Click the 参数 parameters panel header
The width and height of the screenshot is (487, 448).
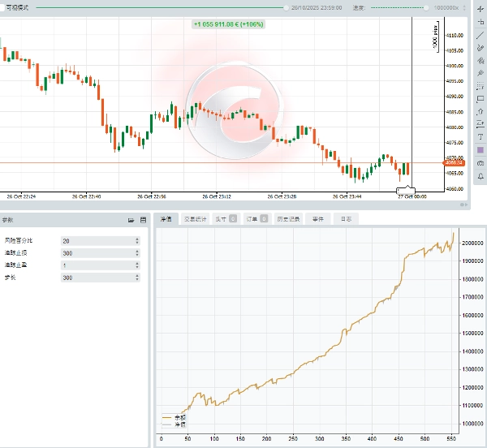(x=75, y=220)
